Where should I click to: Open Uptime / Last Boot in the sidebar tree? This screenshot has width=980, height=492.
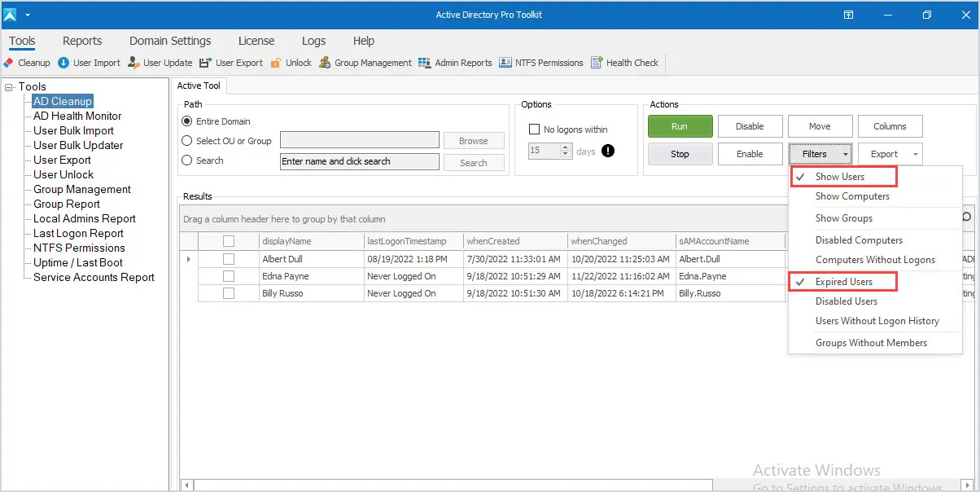click(78, 263)
